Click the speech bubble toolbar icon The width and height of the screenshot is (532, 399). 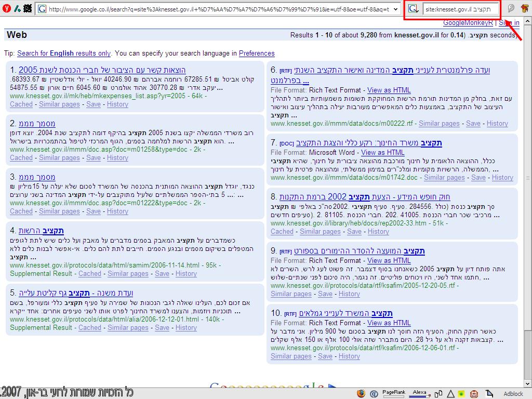point(511,9)
